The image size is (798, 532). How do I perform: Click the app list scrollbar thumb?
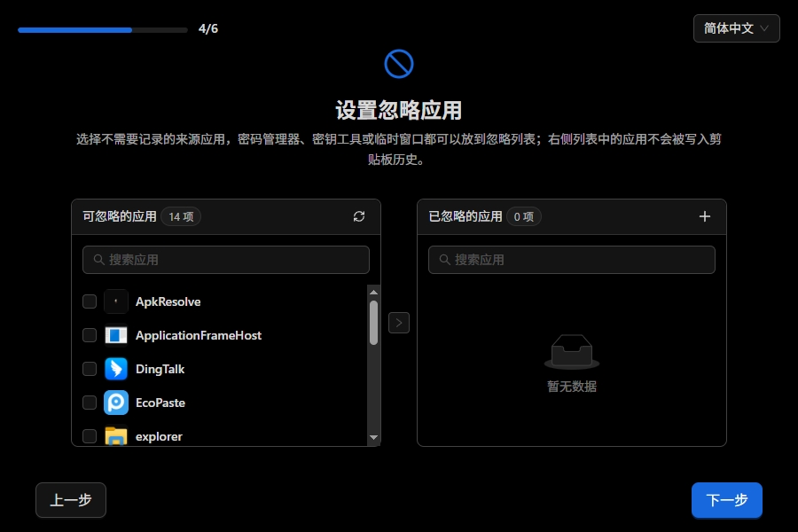pyautogui.click(x=373, y=323)
